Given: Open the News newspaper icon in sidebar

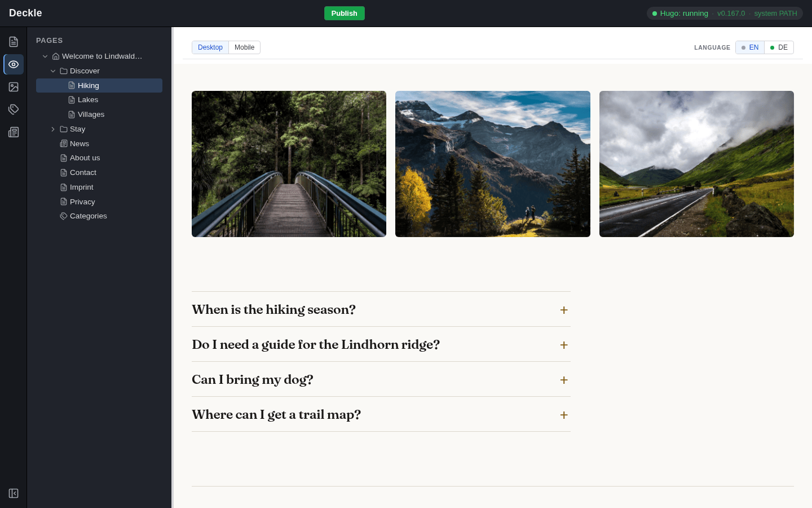Looking at the screenshot, I should 14,132.
